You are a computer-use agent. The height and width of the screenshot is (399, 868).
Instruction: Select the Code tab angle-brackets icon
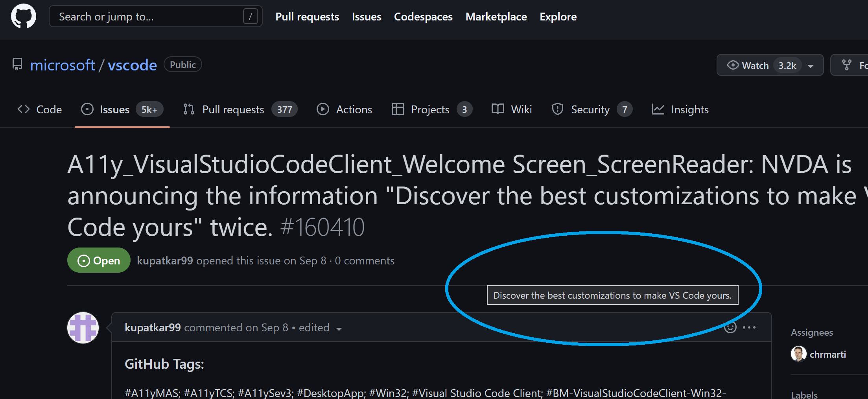[x=23, y=109]
